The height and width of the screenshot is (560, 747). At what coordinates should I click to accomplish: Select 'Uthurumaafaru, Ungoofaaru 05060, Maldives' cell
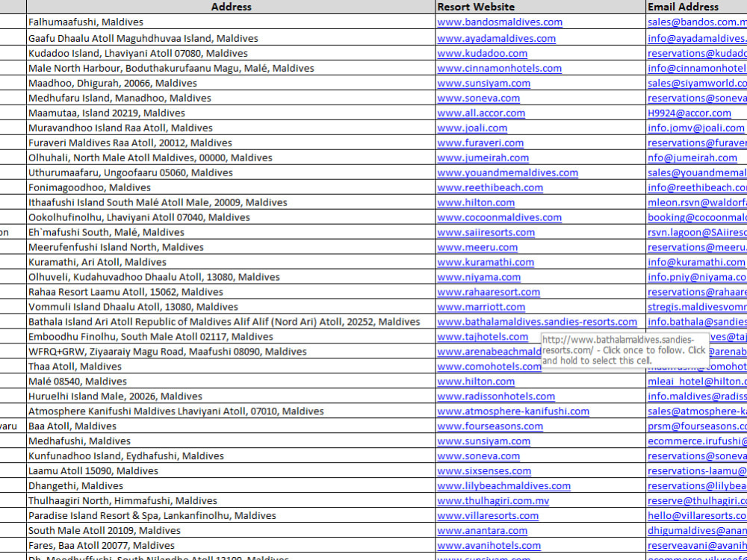231,172
